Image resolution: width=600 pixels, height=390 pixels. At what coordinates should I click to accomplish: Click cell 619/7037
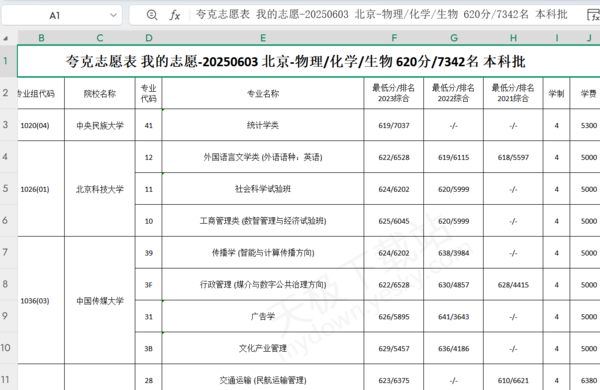(x=394, y=125)
